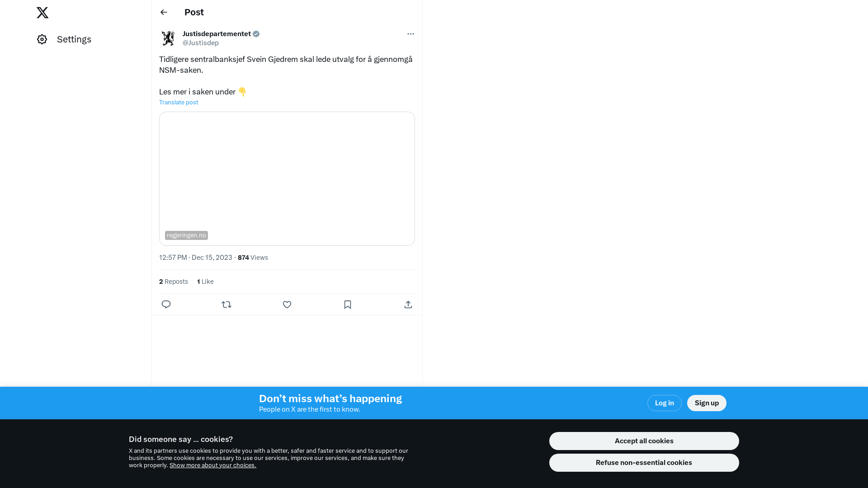Open the regjeringen.no link card
Viewport: 868px width, 488px height.
[x=287, y=179]
